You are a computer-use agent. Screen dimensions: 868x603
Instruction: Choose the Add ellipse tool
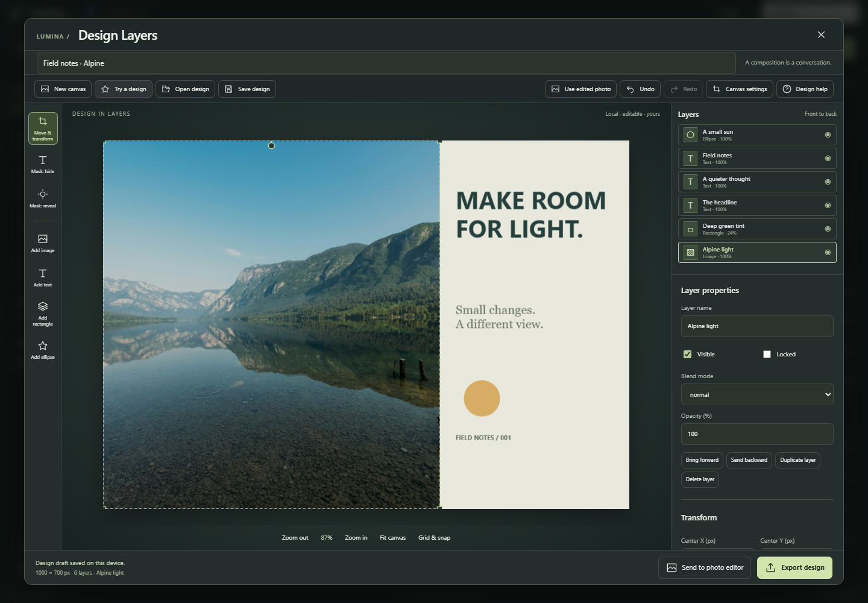coord(43,350)
